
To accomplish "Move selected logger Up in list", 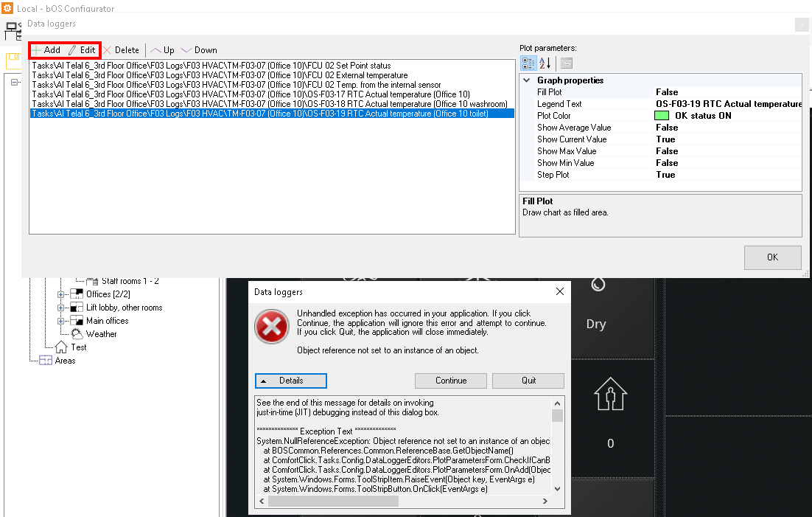I will click(x=162, y=50).
